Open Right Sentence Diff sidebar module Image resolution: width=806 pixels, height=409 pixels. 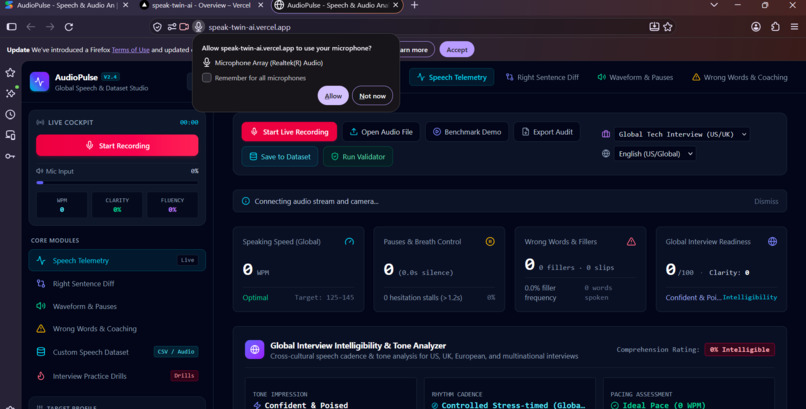pos(117,284)
